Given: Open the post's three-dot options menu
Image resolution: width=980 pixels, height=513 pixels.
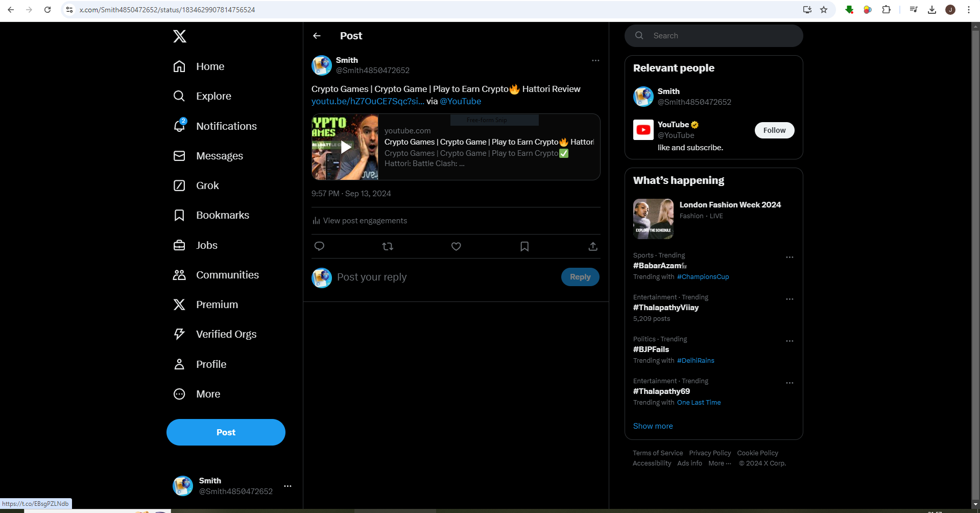Looking at the screenshot, I should (595, 60).
